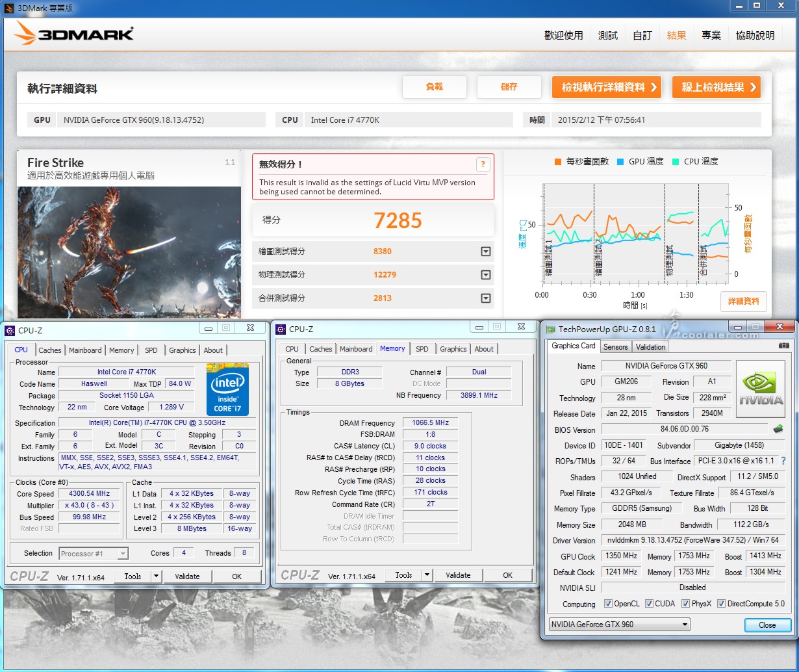
Task: Open the 歡迎使用 tab in 3DMark
Action: click(564, 35)
